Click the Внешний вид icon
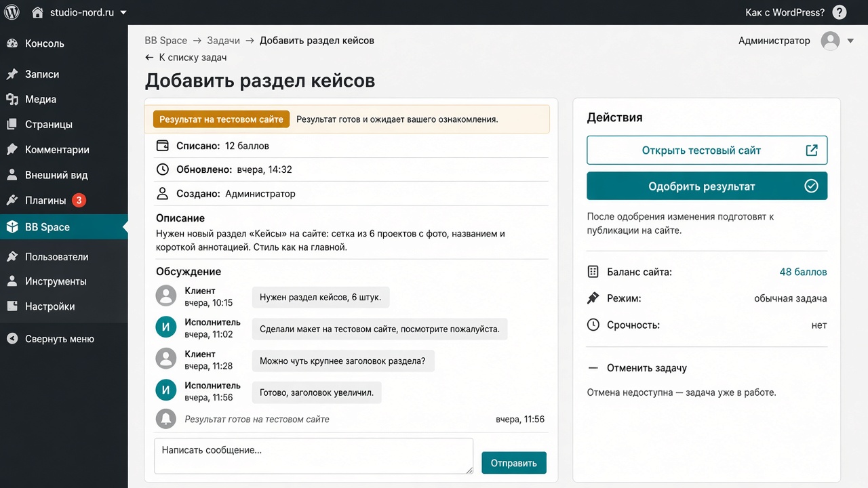The width and height of the screenshot is (868, 488). [x=12, y=175]
